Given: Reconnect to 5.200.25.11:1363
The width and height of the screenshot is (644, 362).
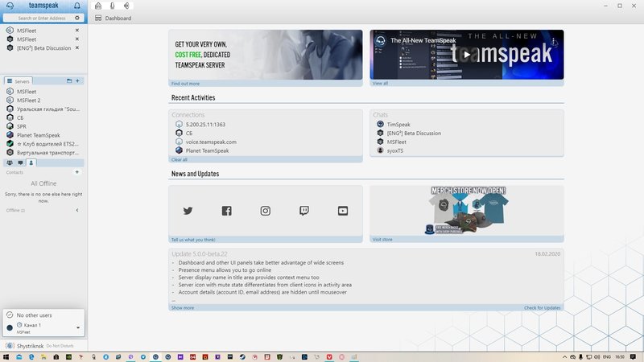Looking at the screenshot, I should coord(205,125).
